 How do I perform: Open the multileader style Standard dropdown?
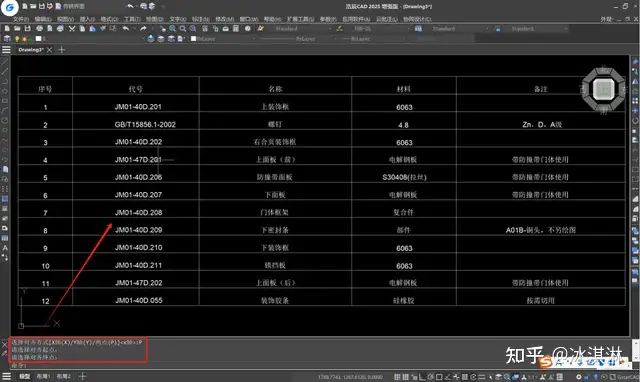[538, 29]
